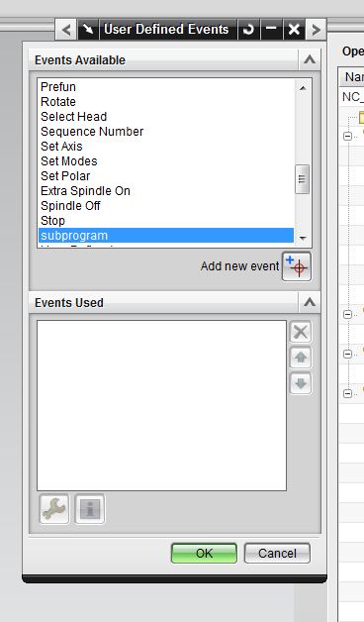Image resolution: width=364 pixels, height=622 pixels.
Task: Collapse the first tree node in navigator
Action: coord(347,136)
